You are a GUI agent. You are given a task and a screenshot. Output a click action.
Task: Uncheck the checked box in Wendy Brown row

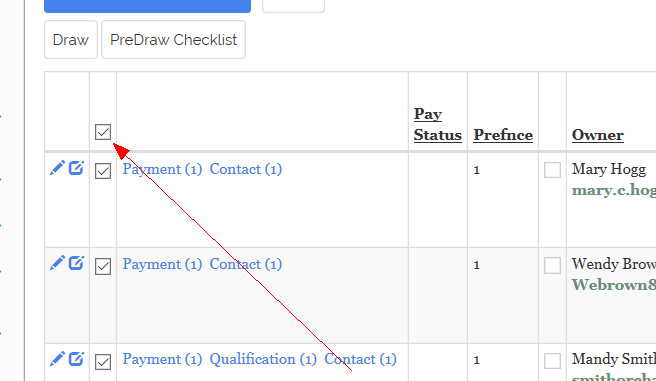[103, 266]
